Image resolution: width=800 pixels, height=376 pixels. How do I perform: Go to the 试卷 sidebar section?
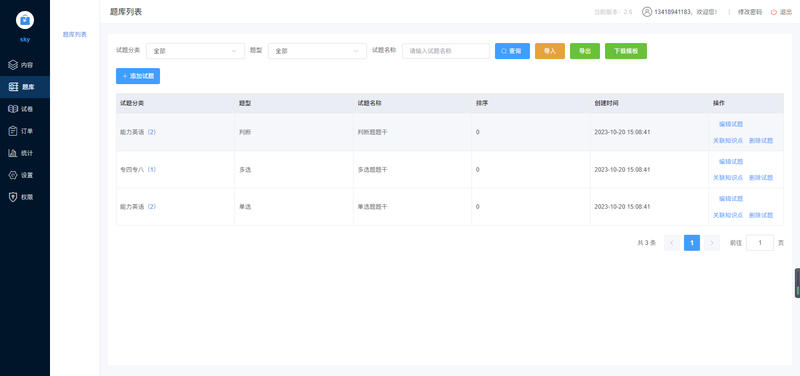click(24, 109)
